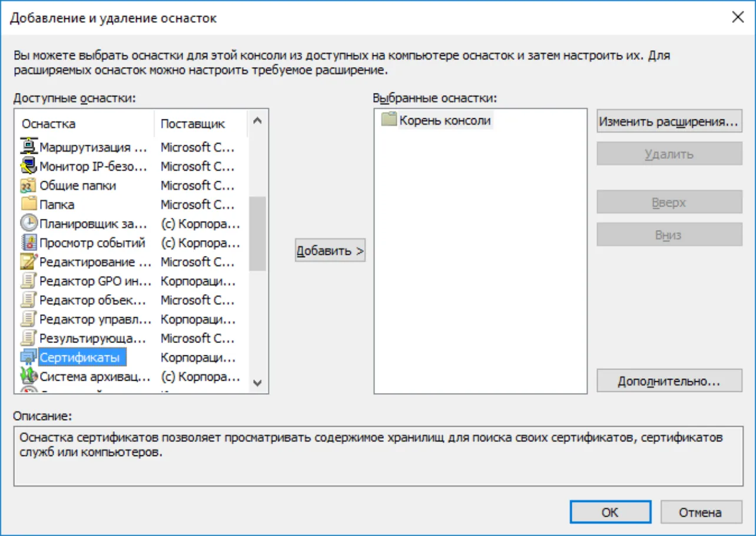Viewport: 756px width, 536px height.
Task: Open Изменить расширения dialog
Action: pyautogui.click(x=669, y=122)
